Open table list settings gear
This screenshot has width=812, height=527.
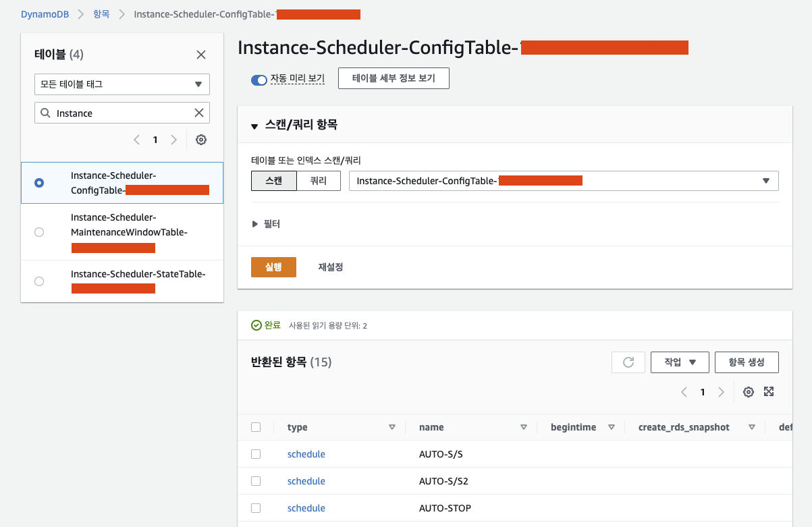201,140
